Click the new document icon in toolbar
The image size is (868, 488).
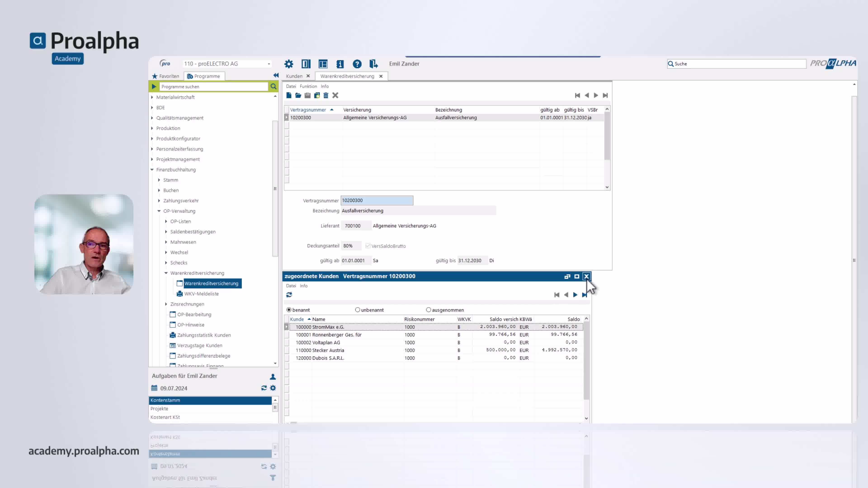tap(289, 95)
